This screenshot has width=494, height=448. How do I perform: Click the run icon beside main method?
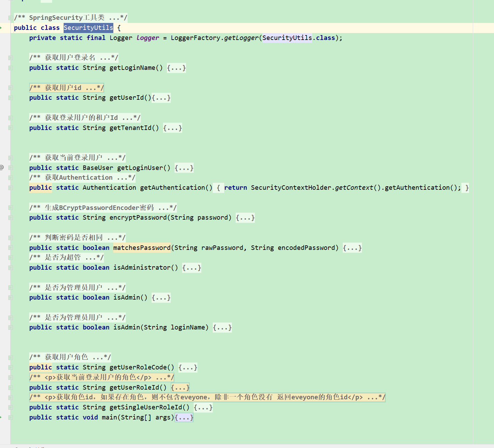(1, 417)
